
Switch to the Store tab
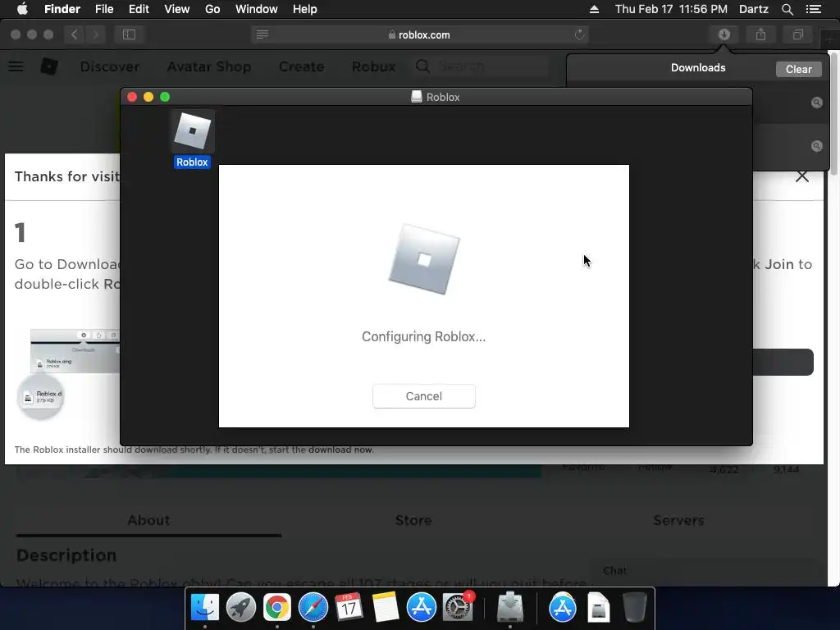click(413, 520)
